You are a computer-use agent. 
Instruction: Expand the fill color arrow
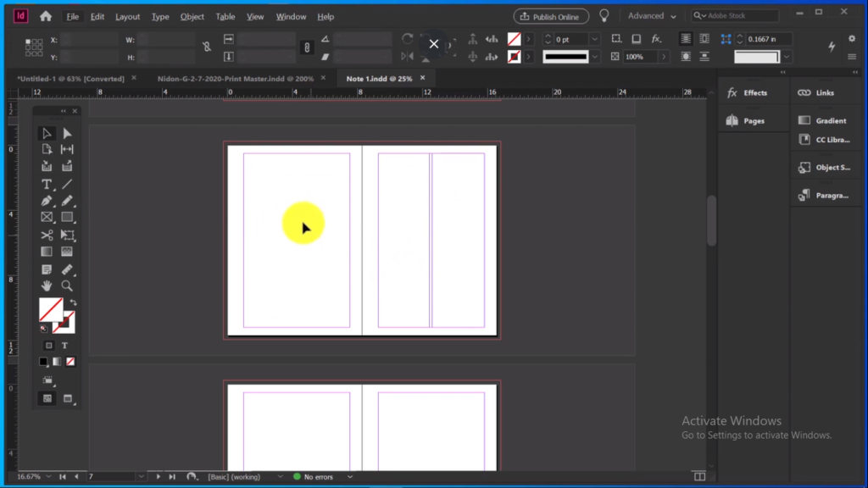tap(529, 39)
